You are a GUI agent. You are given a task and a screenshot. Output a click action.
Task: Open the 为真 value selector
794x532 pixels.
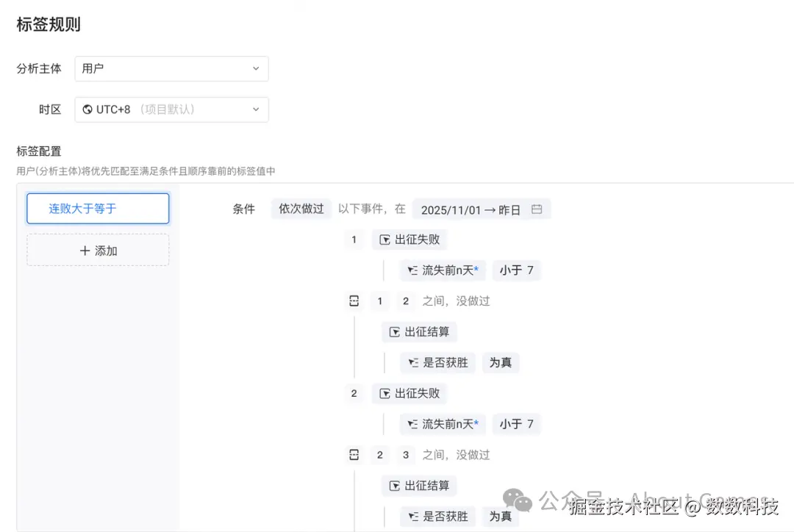[501, 362]
